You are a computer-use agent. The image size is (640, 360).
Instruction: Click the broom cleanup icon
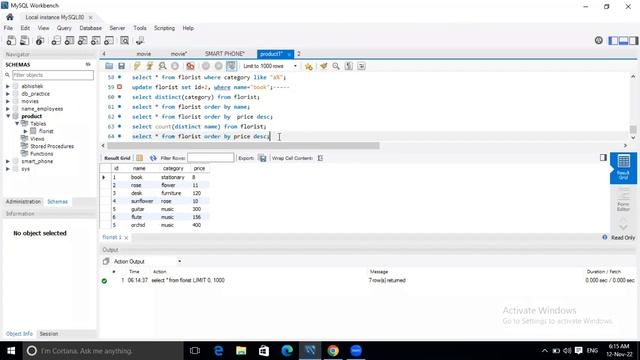pos(323,66)
